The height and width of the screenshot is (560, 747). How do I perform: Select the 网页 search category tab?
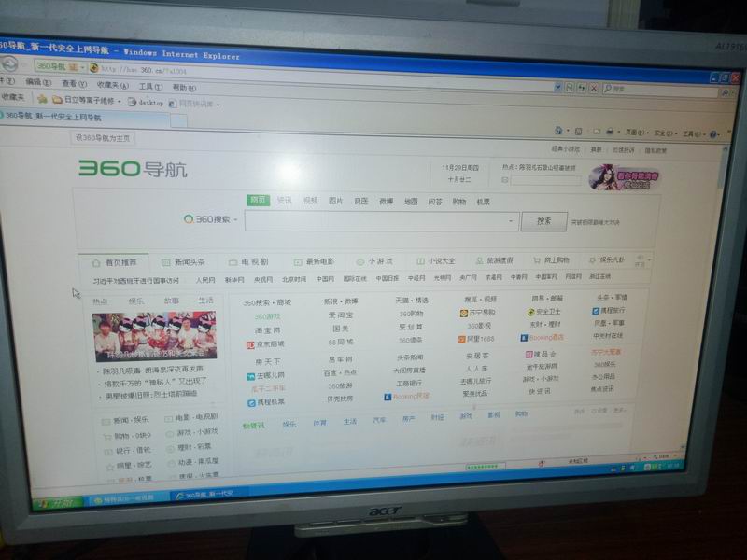pyautogui.click(x=259, y=200)
